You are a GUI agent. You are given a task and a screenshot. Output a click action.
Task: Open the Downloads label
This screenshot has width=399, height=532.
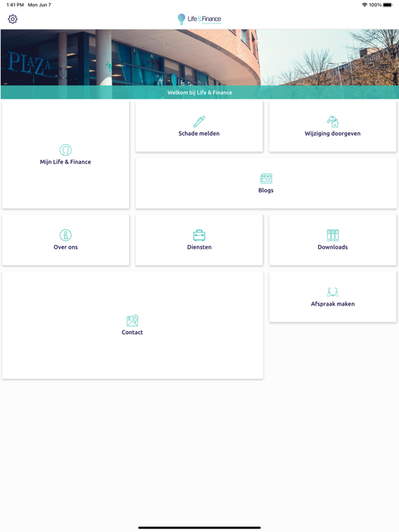tap(332, 247)
